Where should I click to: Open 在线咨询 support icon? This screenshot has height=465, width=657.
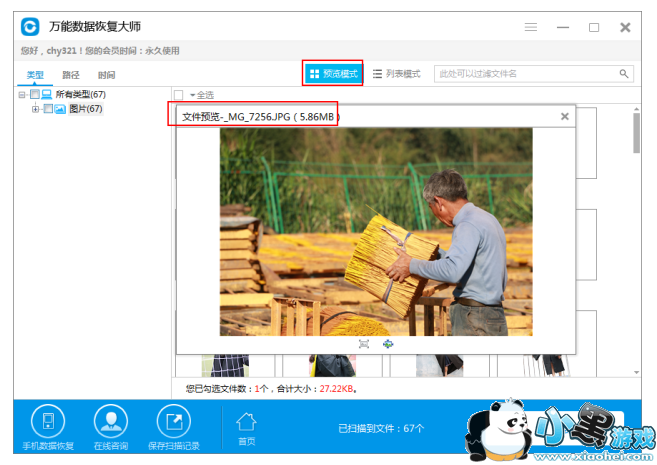[111, 421]
